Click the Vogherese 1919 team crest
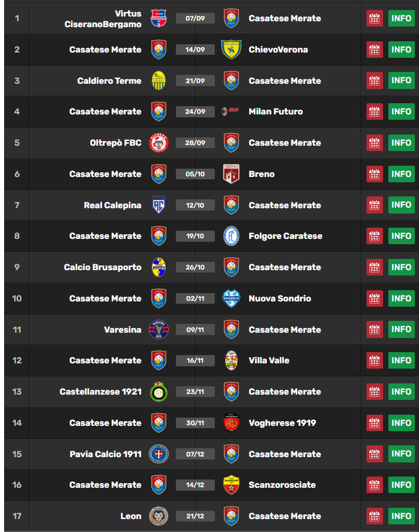 (231, 423)
